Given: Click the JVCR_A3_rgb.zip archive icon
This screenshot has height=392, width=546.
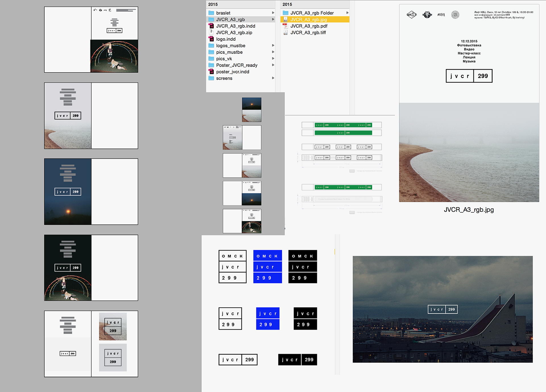Looking at the screenshot, I should tap(211, 32).
